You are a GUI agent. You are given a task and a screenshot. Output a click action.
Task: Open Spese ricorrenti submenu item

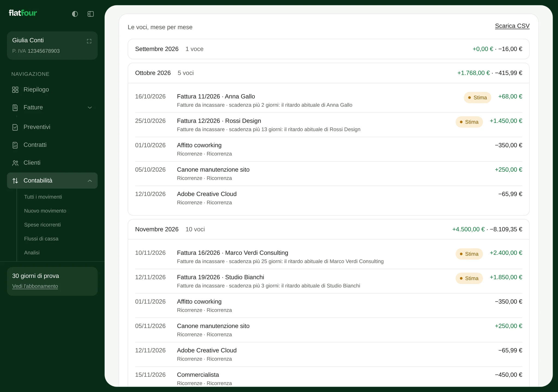43,225
